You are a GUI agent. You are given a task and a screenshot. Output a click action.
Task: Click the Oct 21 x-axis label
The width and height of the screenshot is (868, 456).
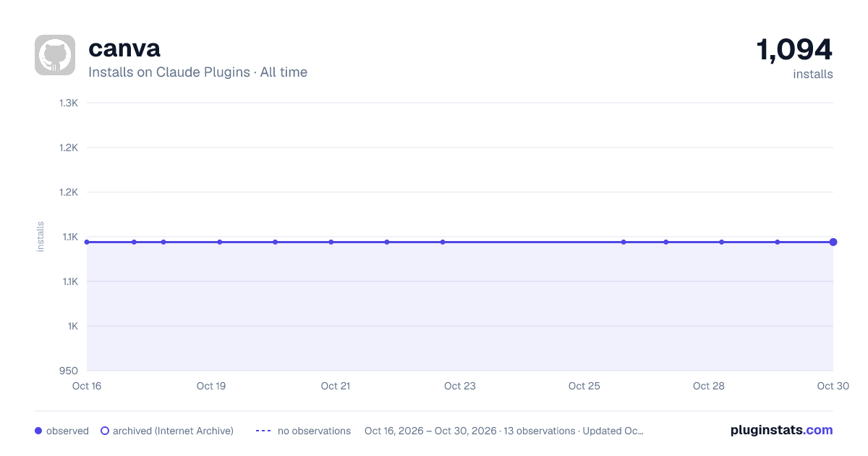pos(336,386)
